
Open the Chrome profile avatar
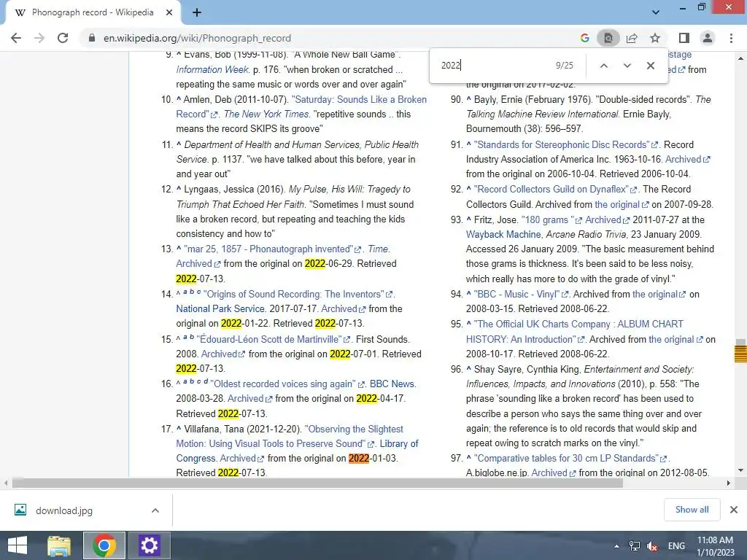[708, 38]
